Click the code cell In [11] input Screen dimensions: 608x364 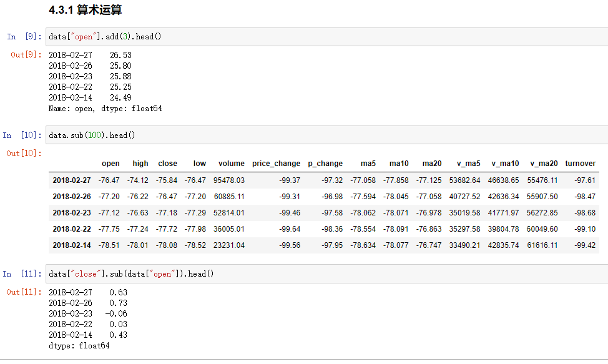point(327,273)
